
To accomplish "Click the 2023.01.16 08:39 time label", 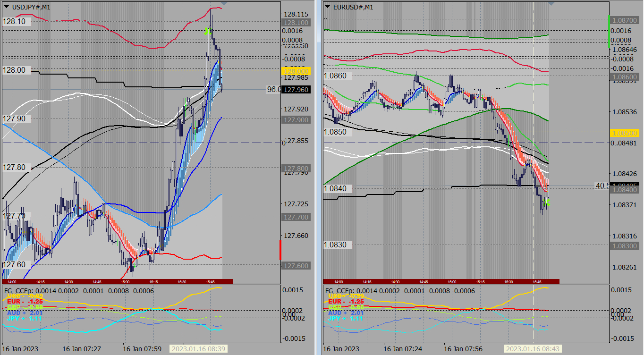I will [x=199, y=349].
